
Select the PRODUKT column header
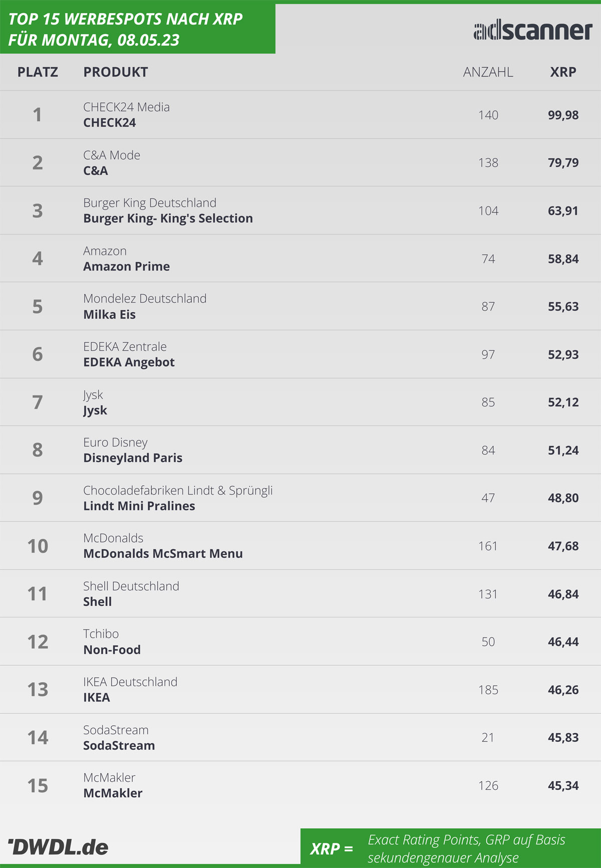tap(116, 72)
